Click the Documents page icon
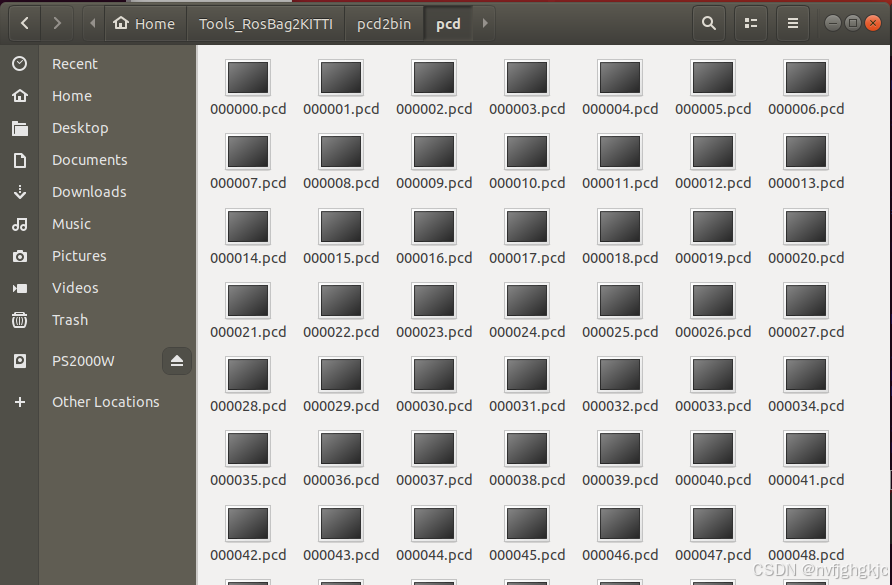The width and height of the screenshot is (892, 585). pyautogui.click(x=20, y=160)
